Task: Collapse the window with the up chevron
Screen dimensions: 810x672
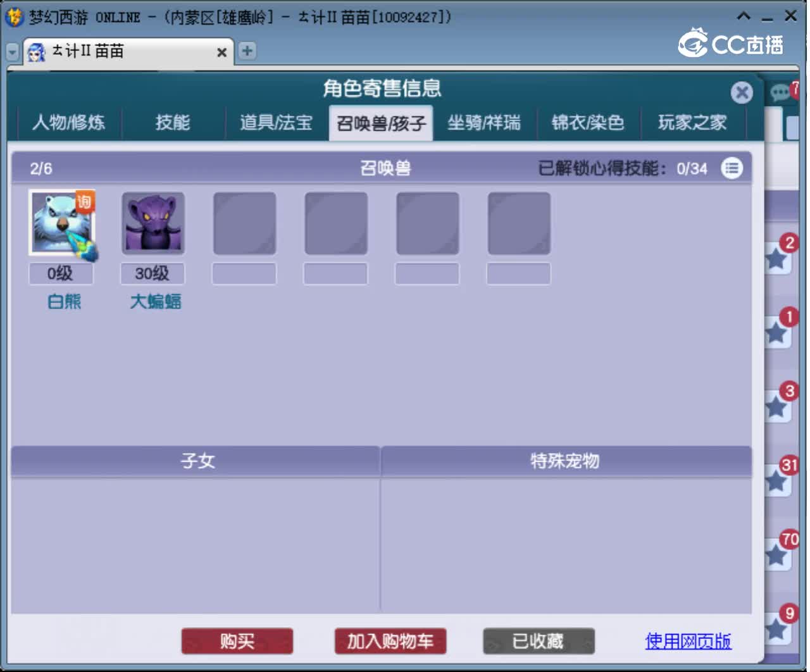Action: (x=744, y=16)
